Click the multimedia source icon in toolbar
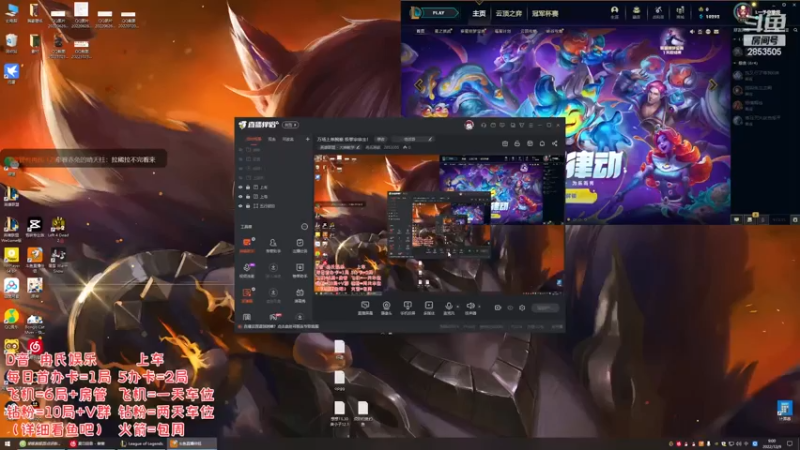The image size is (800, 450). [429, 307]
